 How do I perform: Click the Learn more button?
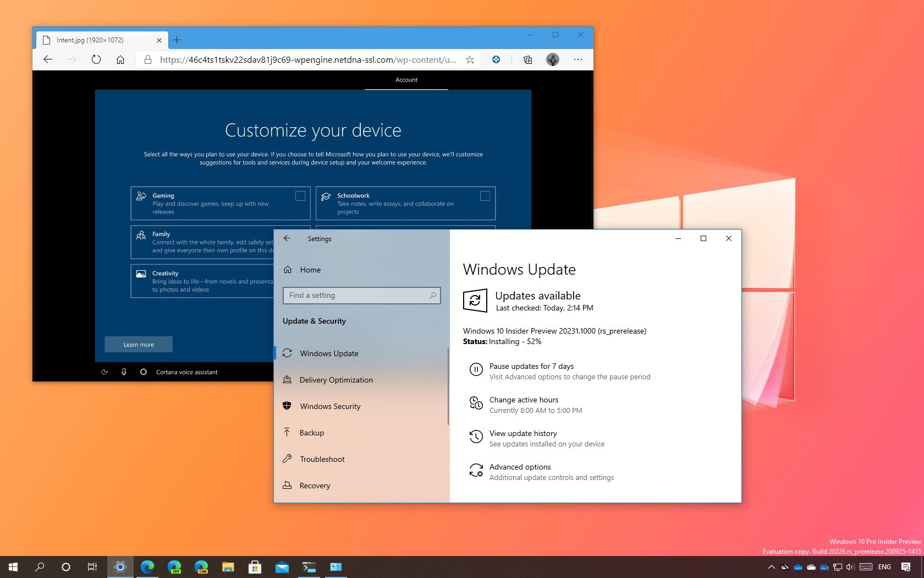point(138,344)
